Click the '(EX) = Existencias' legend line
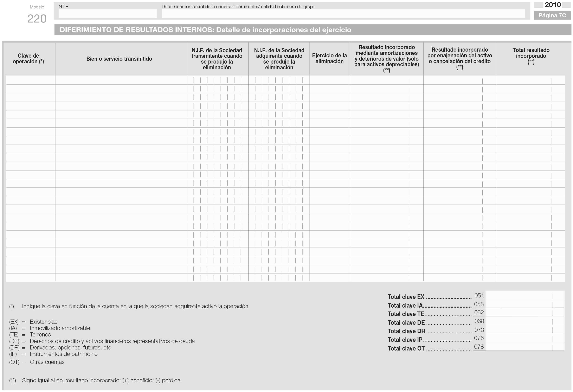Image resolution: width=573 pixels, height=392 pixels. pyautogui.click(x=33, y=322)
